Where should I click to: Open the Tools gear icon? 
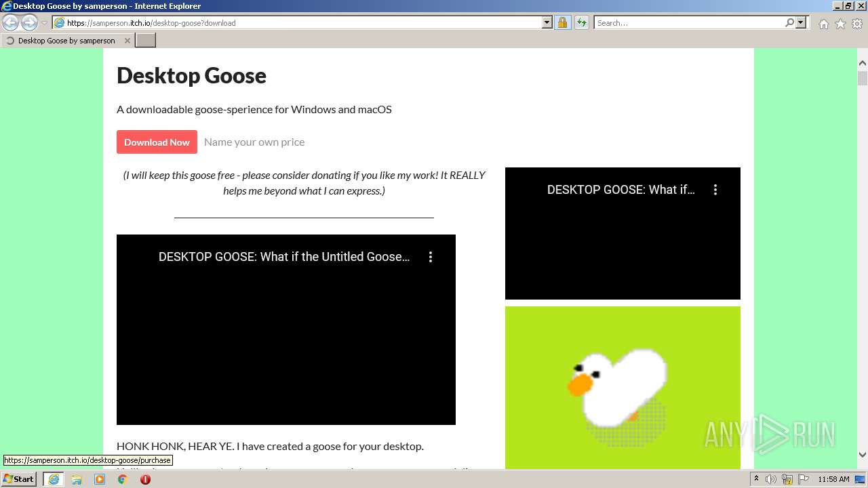[x=857, y=24]
